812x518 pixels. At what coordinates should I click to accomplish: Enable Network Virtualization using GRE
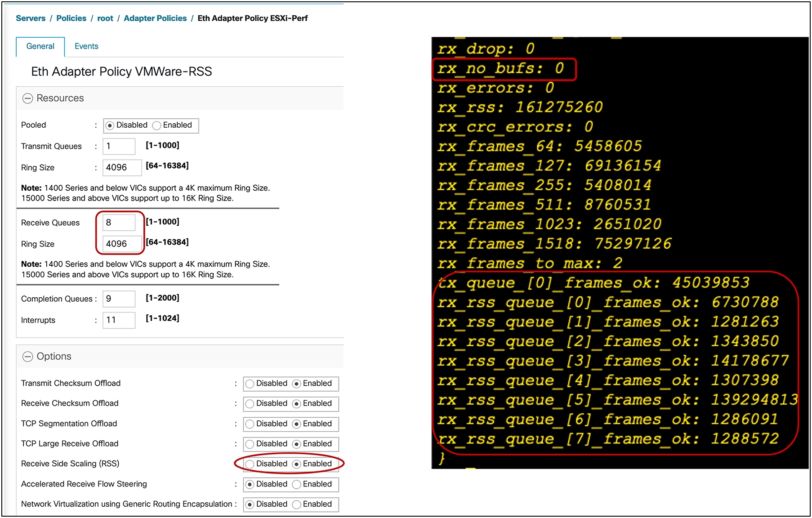coord(296,505)
